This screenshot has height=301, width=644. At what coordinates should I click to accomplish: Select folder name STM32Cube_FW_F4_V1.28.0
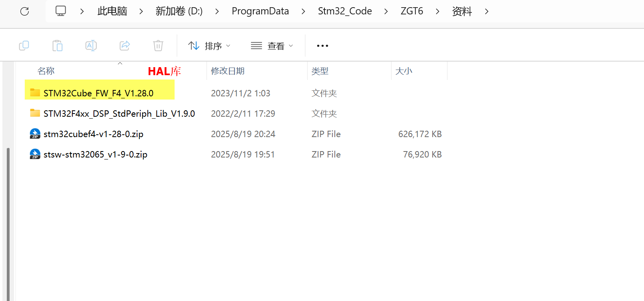(x=98, y=93)
